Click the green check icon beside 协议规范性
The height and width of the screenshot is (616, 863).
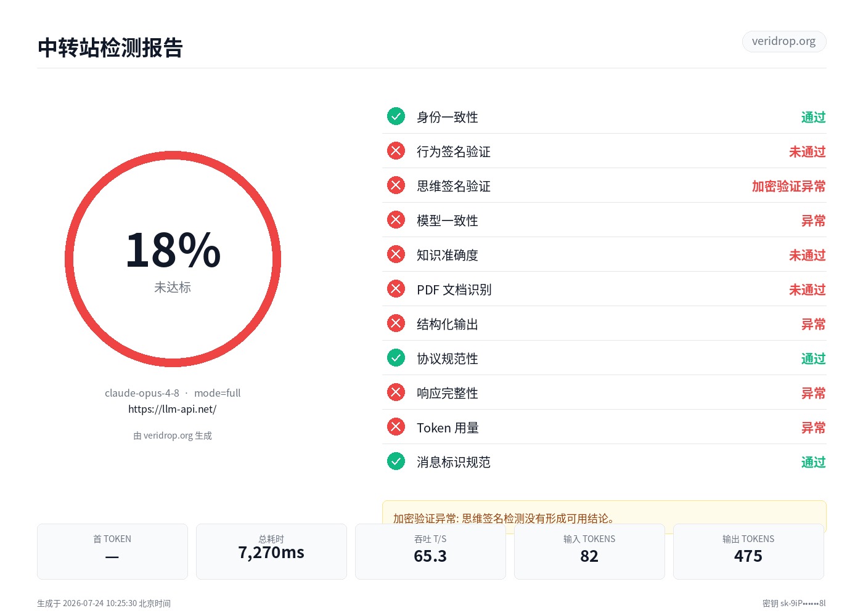pos(396,358)
